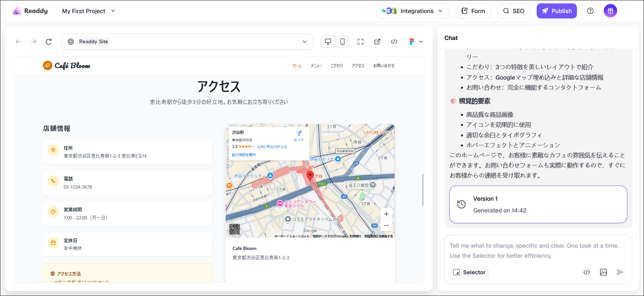Attach an image in chat
The width and height of the screenshot is (644, 296).
tap(603, 272)
